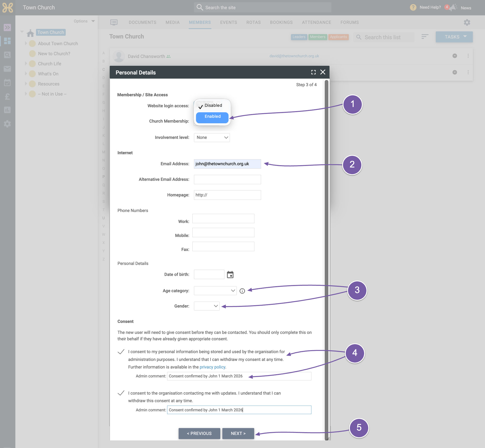Click David Chansworth's avatar
This screenshot has width=485, height=448.
(x=119, y=56)
